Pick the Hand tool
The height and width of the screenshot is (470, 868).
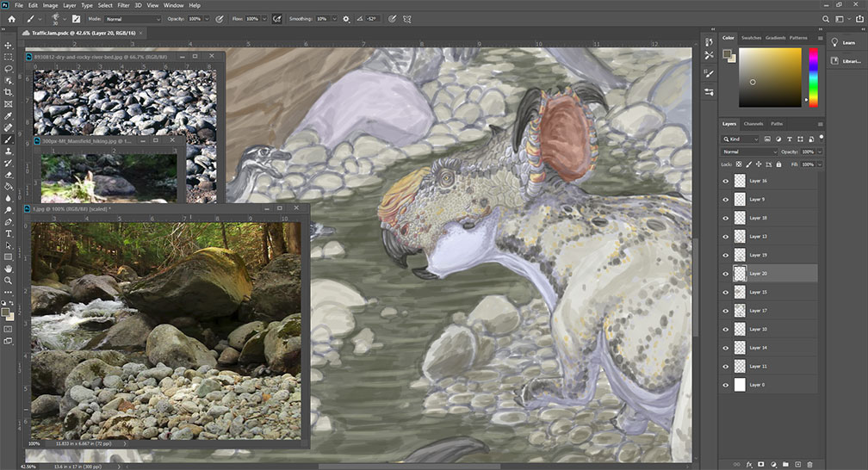coord(9,268)
